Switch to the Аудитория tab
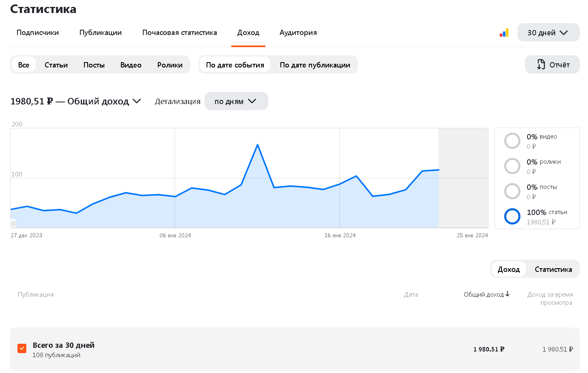Viewport: 588px width, 373px height. pyautogui.click(x=298, y=33)
